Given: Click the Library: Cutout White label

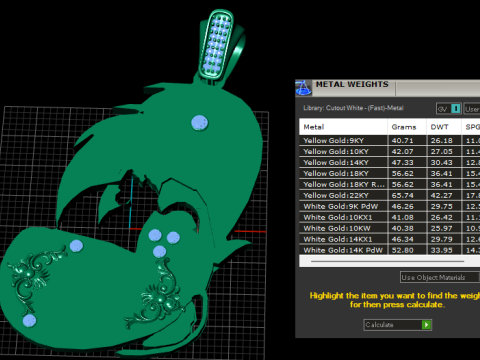Looking at the screenshot, I should click(353, 108).
